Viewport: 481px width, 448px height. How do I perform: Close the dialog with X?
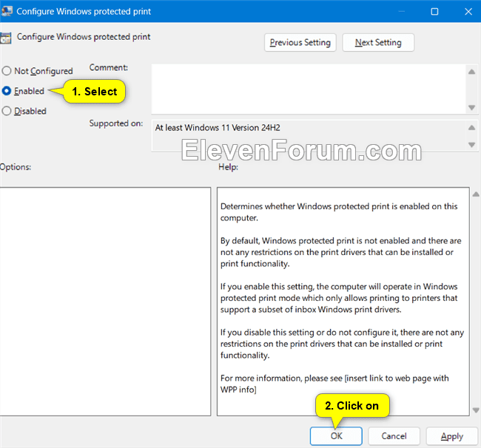tap(468, 12)
